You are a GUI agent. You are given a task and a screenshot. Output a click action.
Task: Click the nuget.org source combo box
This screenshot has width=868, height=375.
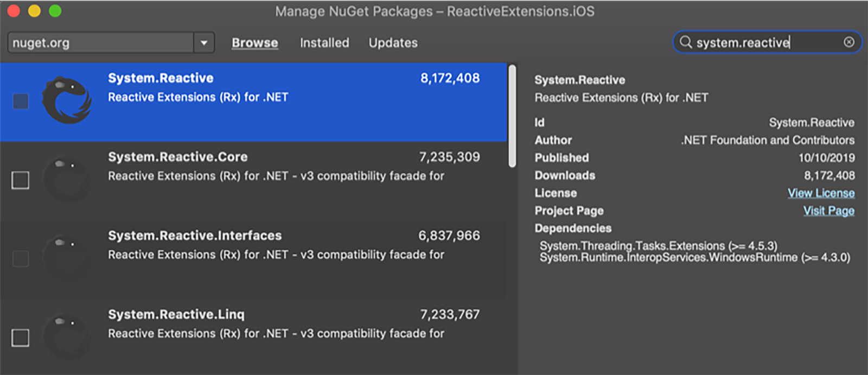(x=100, y=43)
